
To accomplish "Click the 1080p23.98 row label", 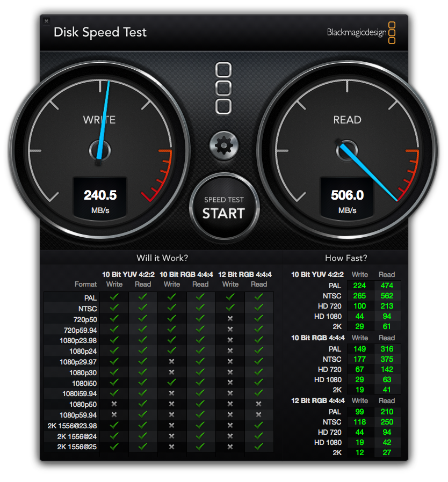I will click(x=78, y=341).
